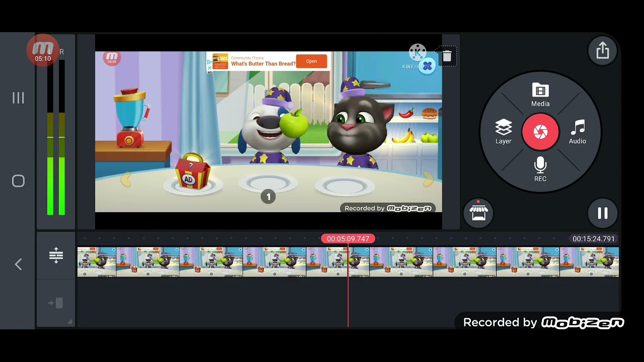Click the Open button in the ad banner
The width and height of the screenshot is (644, 362).
311,61
